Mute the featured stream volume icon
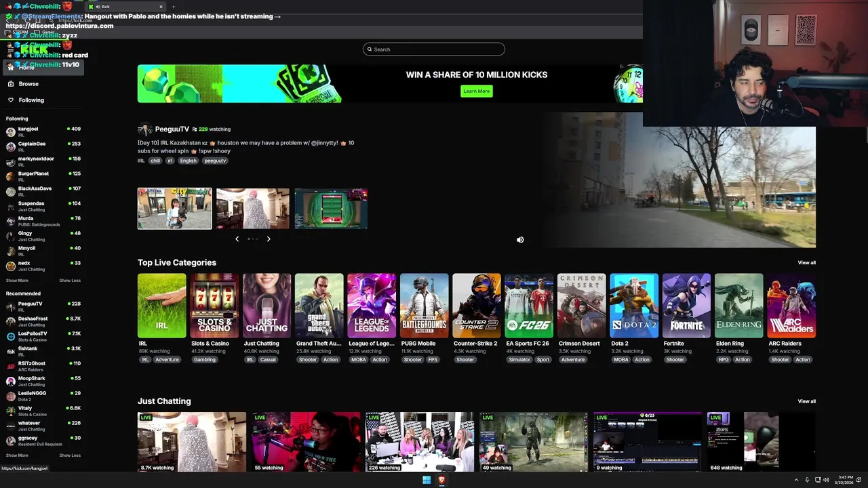 point(520,240)
